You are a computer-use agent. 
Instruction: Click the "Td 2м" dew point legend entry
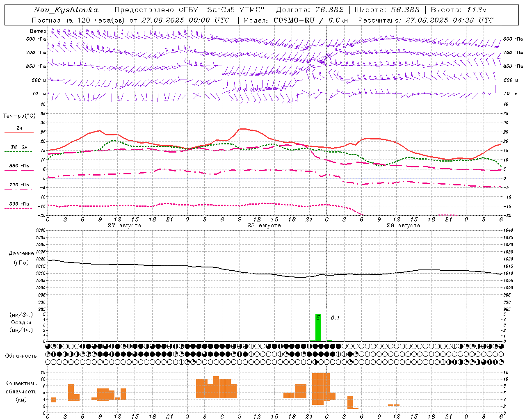pyautogui.click(x=19, y=147)
